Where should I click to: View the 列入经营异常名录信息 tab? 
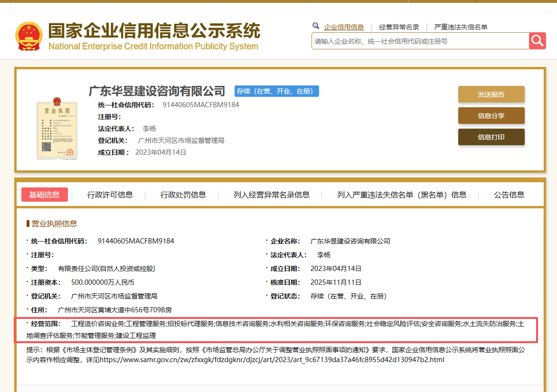(x=271, y=195)
